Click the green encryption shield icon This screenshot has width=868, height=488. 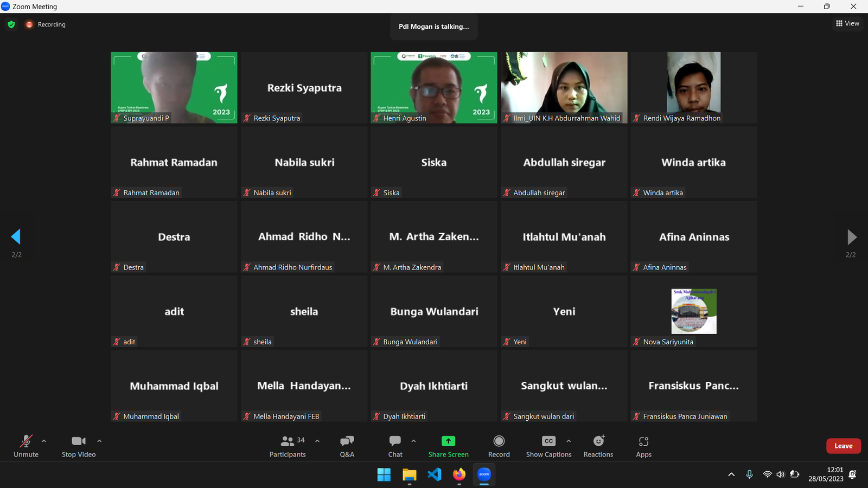pyautogui.click(x=11, y=24)
